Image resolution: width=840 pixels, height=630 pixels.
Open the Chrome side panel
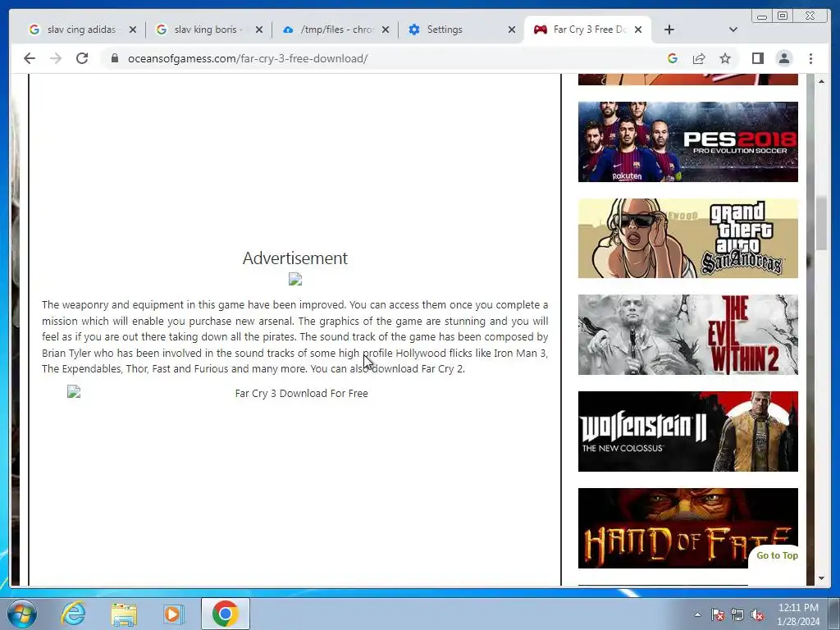[757, 58]
